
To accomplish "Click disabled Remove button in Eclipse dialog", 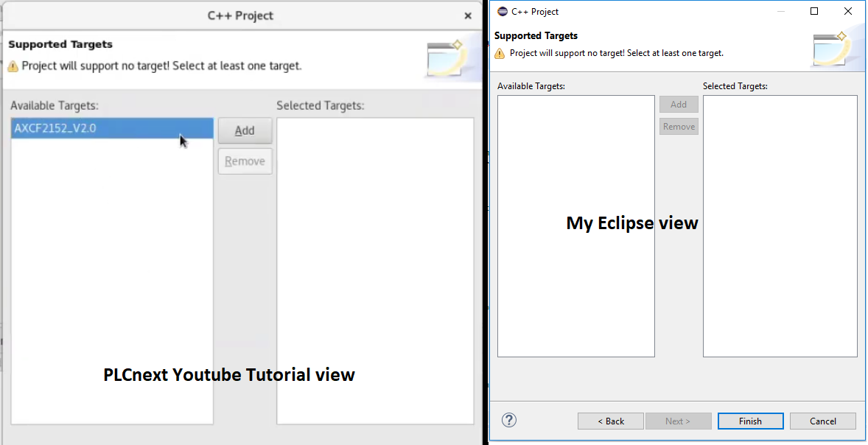I will 679,126.
